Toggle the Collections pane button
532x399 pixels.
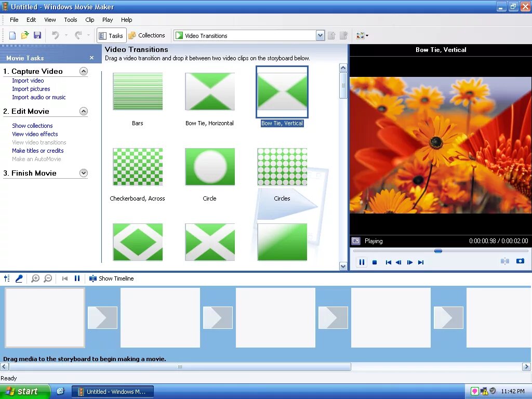click(x=147, y=35)
